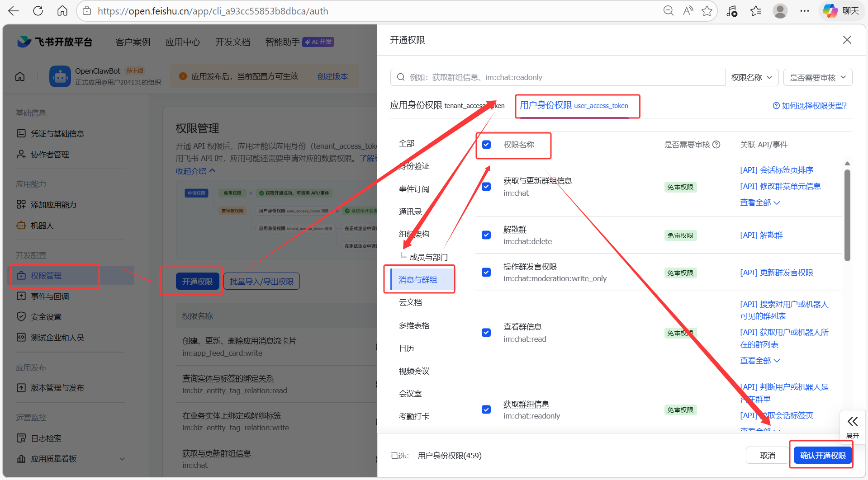The image size is (868, 480).
Task: Expand 查看全部 under im:chat APIs
Action: tap(760, 202)
